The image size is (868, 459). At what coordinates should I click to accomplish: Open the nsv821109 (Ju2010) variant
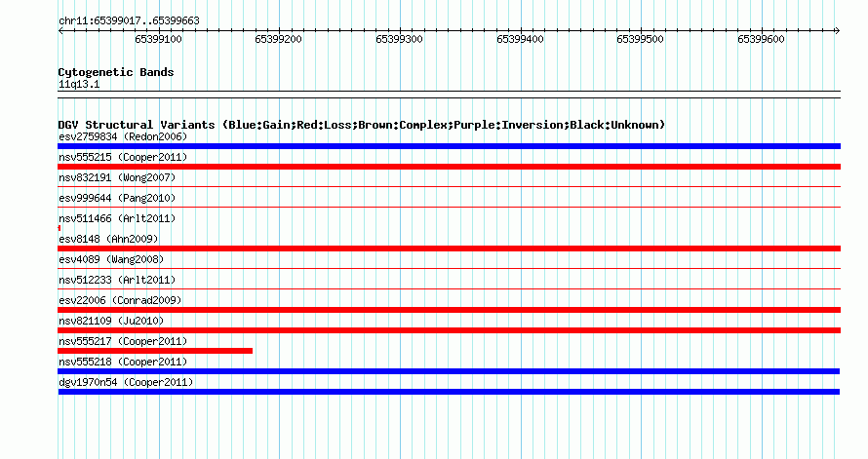tap(111, 321)
